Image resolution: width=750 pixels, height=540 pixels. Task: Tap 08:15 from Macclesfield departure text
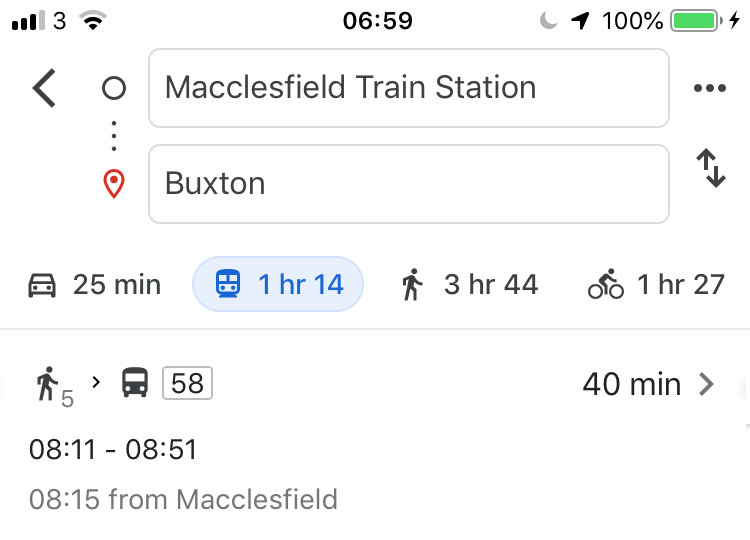183,499
